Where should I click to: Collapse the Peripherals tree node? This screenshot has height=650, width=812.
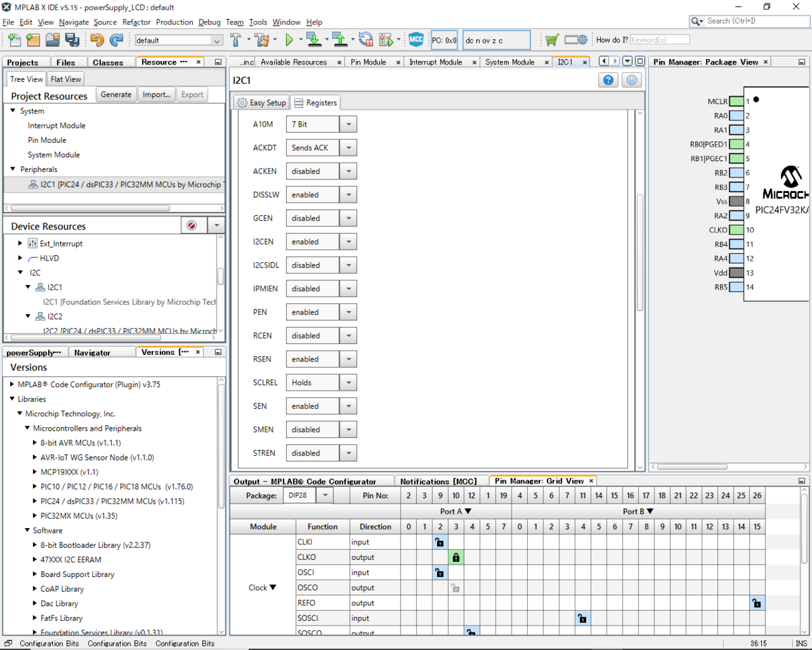(13, 169)
